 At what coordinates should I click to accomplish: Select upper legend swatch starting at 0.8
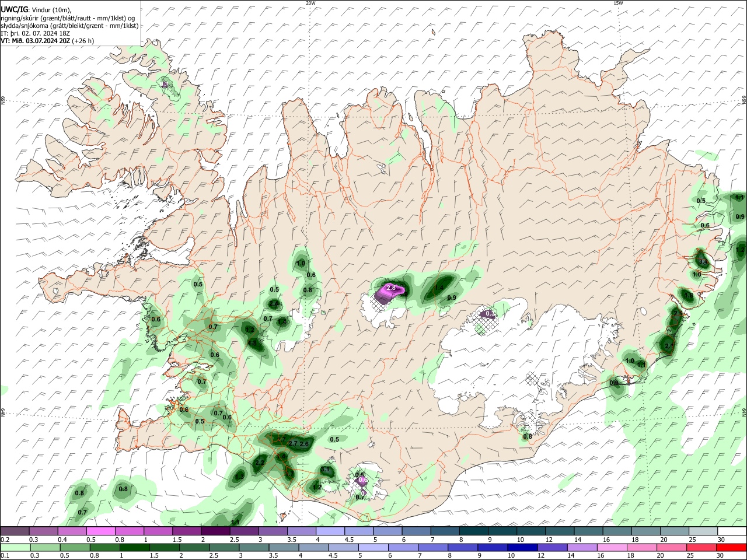130,531
